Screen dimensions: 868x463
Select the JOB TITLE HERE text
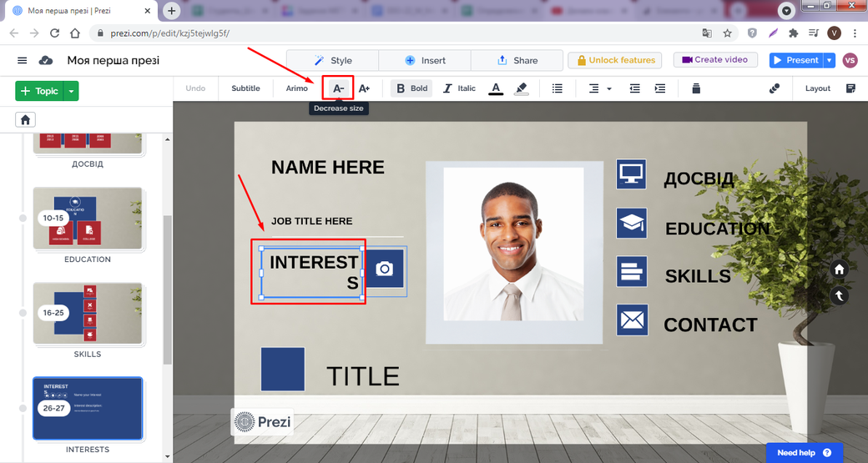coord(311,221)
